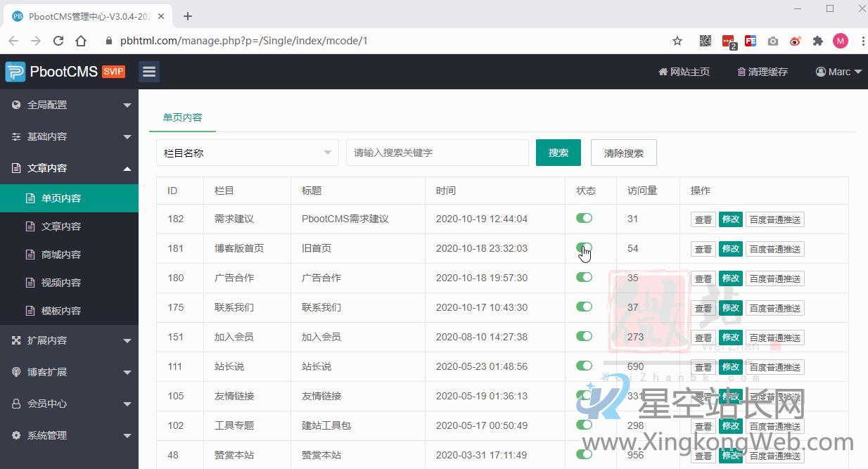
Task: Open the 栏目名称 dropdown
Action: (247, 153)
